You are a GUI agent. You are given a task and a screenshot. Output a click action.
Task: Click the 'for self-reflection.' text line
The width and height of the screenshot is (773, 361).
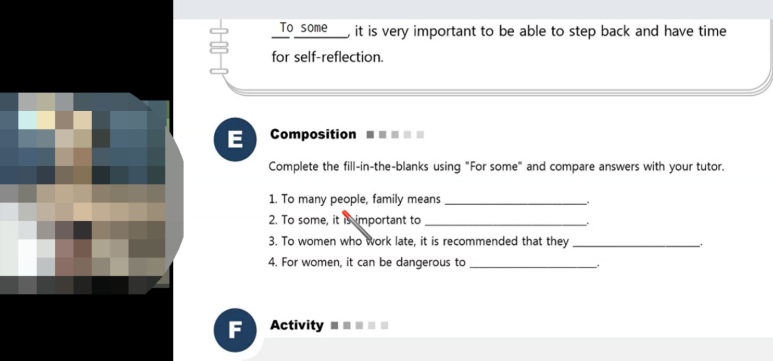point(327,57)
